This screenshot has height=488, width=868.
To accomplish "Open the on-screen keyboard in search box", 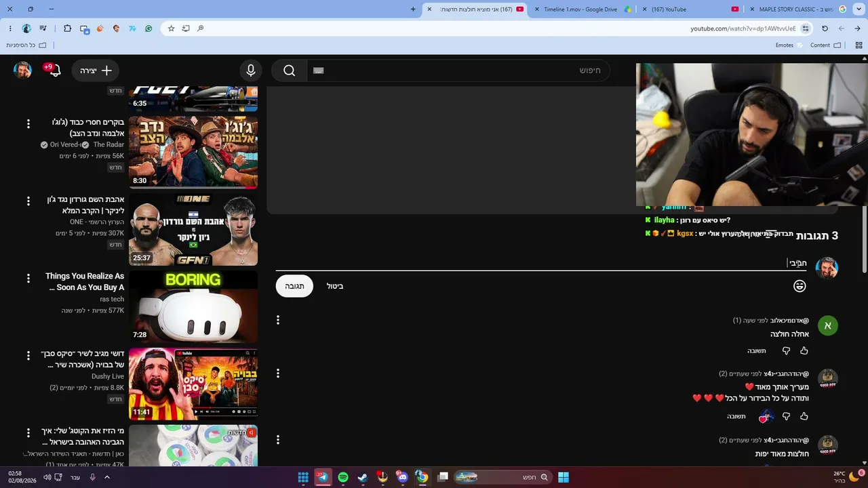I will point(319,70).
